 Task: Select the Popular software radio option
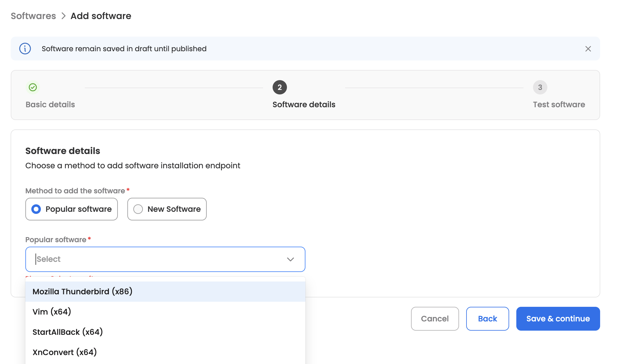click(x=36, y=209)
